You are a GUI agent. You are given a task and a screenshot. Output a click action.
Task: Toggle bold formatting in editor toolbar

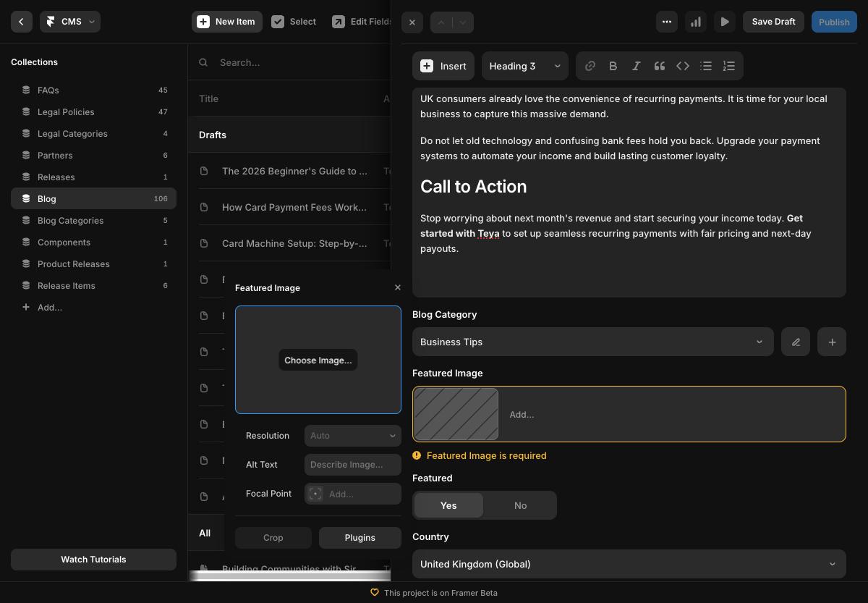tap(613, 66)
